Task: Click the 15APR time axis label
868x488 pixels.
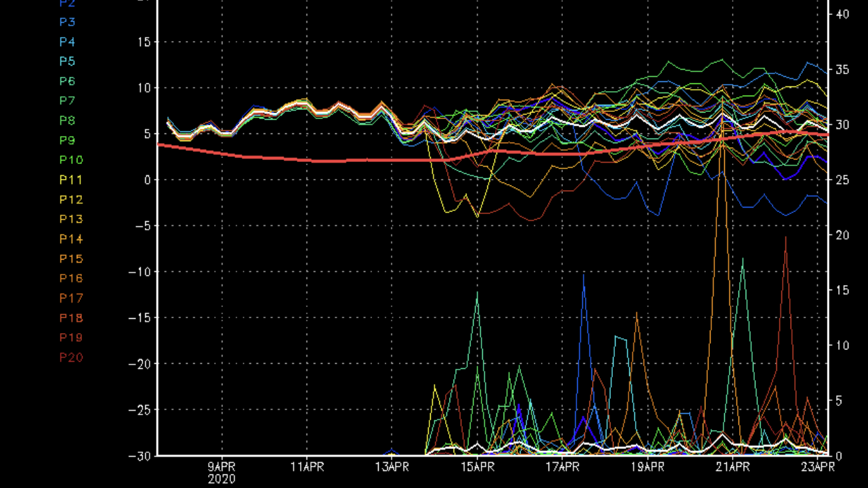Action: (x=477, y=467)
